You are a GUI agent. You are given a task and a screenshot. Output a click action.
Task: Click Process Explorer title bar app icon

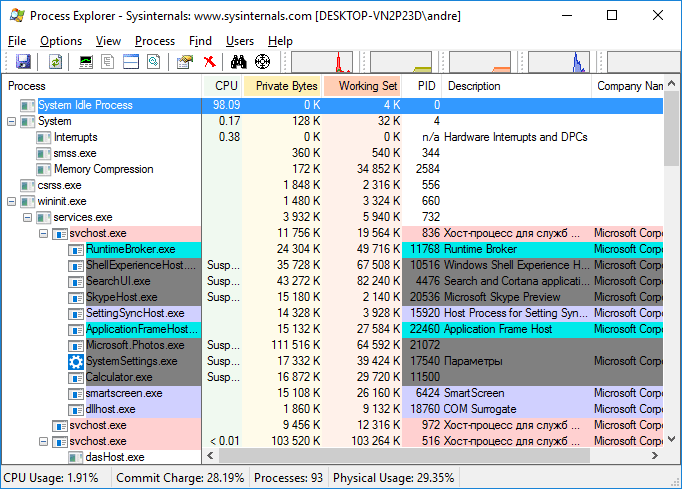[x=17, y=15]
